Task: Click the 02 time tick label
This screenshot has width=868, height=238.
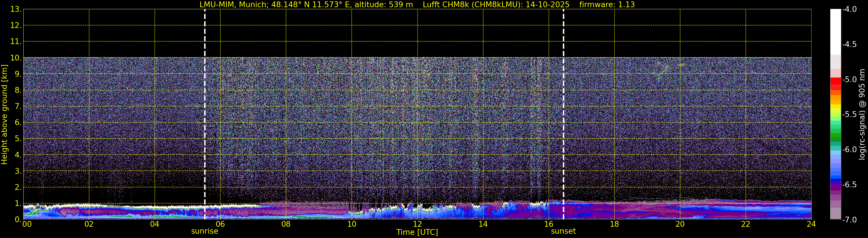Action: coord(89,224)
